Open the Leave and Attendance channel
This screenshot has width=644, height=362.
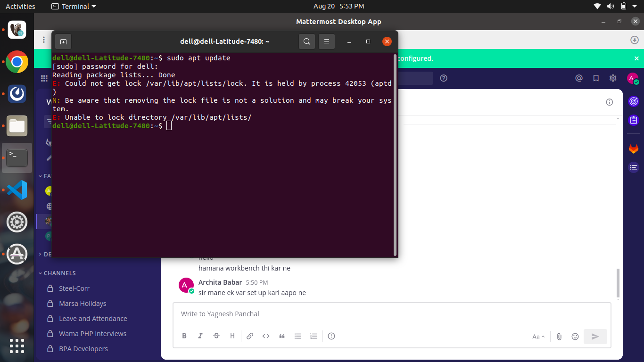[x=92, y=319]
